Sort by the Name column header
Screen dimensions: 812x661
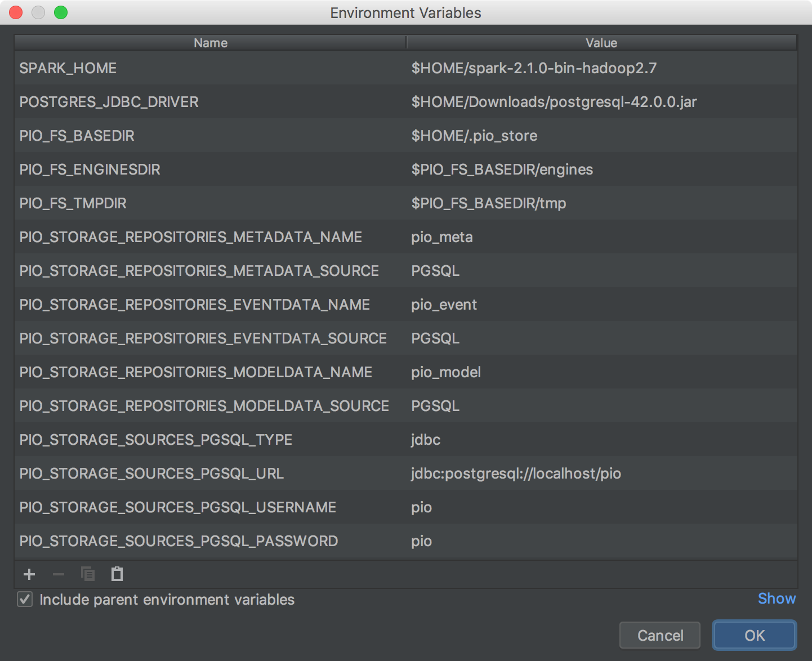point(210,43)
